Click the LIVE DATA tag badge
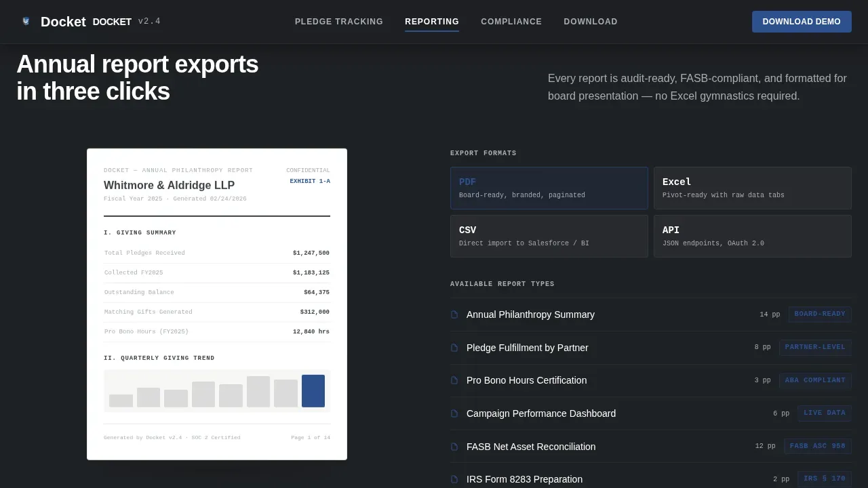868x488 pixels. click(x=825, y=413)
